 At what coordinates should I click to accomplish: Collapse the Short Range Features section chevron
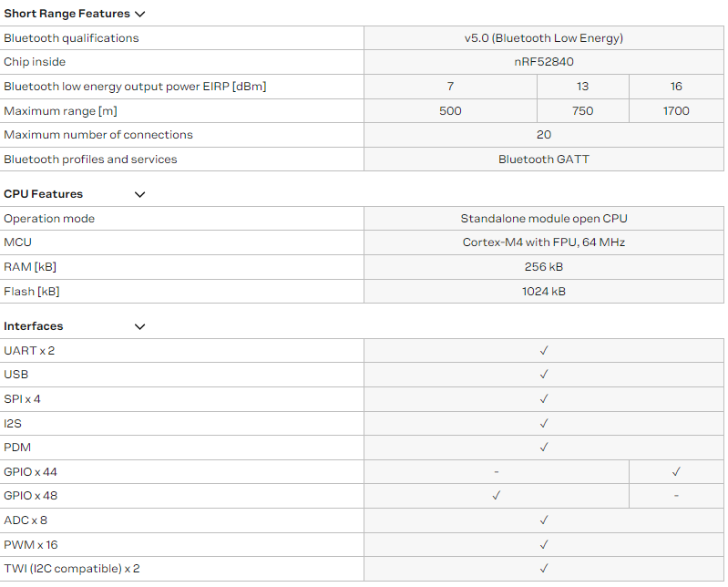coord(139,14)
